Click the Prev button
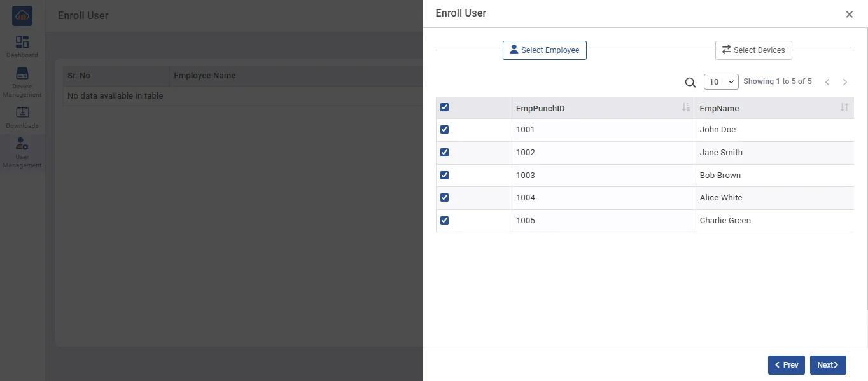The image size is (868, 381). [786, 365]
